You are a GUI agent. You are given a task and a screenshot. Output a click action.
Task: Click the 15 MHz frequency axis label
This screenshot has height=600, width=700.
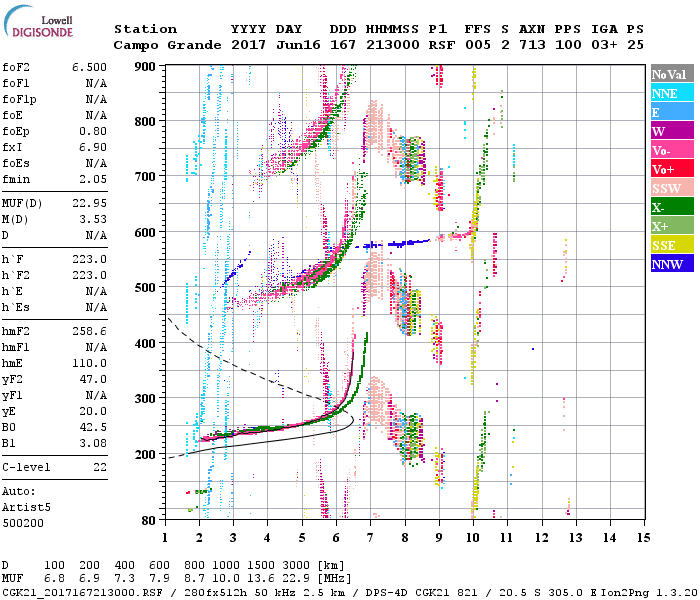tap(643, 537)
